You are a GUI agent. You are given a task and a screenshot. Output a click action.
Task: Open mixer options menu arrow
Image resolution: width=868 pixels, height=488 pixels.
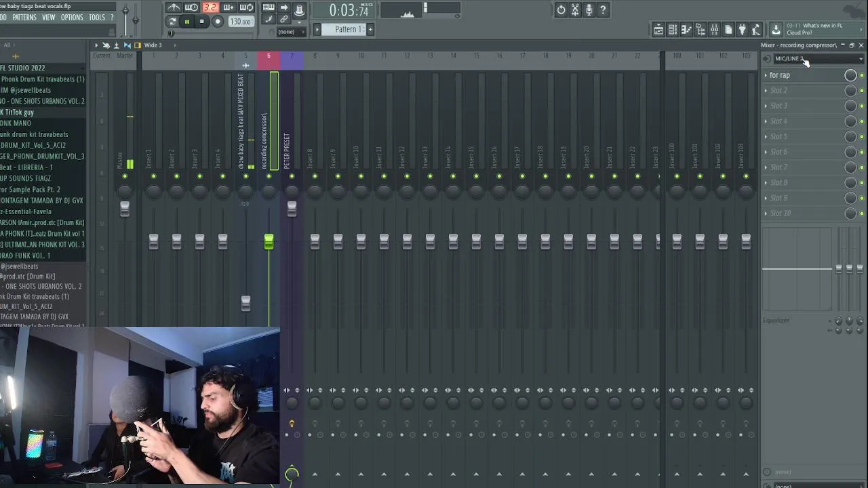tap(96, 45)
